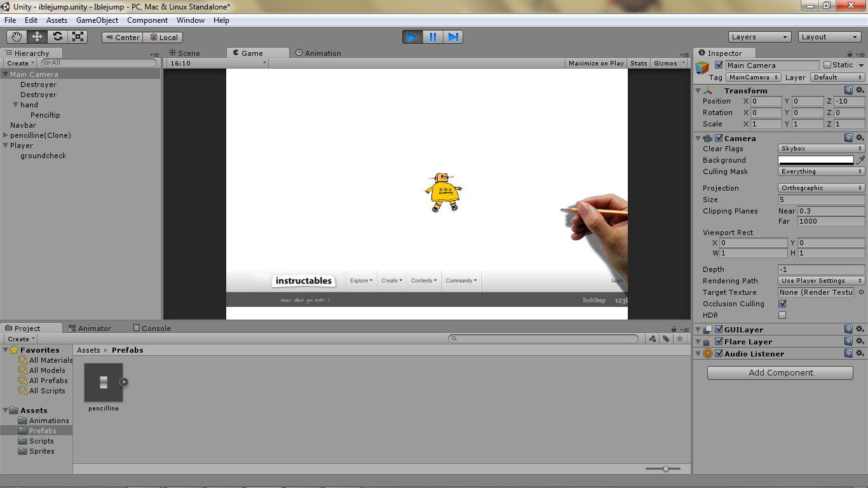The height and width of the screenshot is (488, 868).
Task: Select the Move tool
Action: (37, 36)
